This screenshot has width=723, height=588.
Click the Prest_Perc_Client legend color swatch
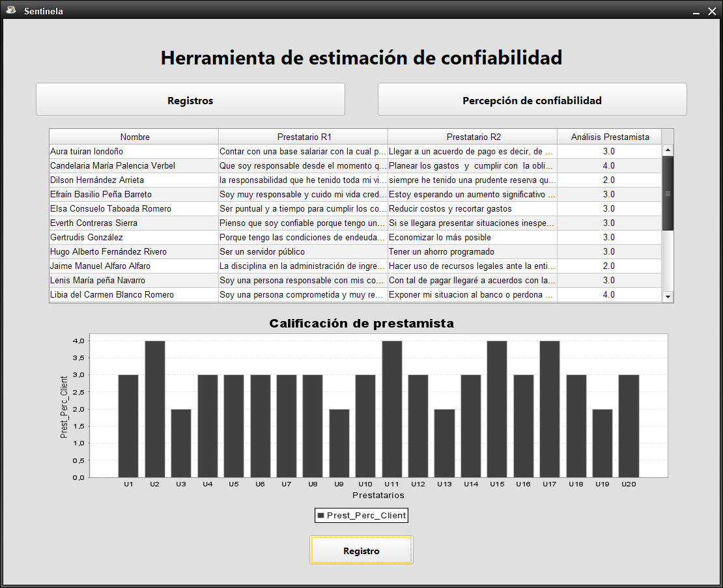click(x=320, y=516)
